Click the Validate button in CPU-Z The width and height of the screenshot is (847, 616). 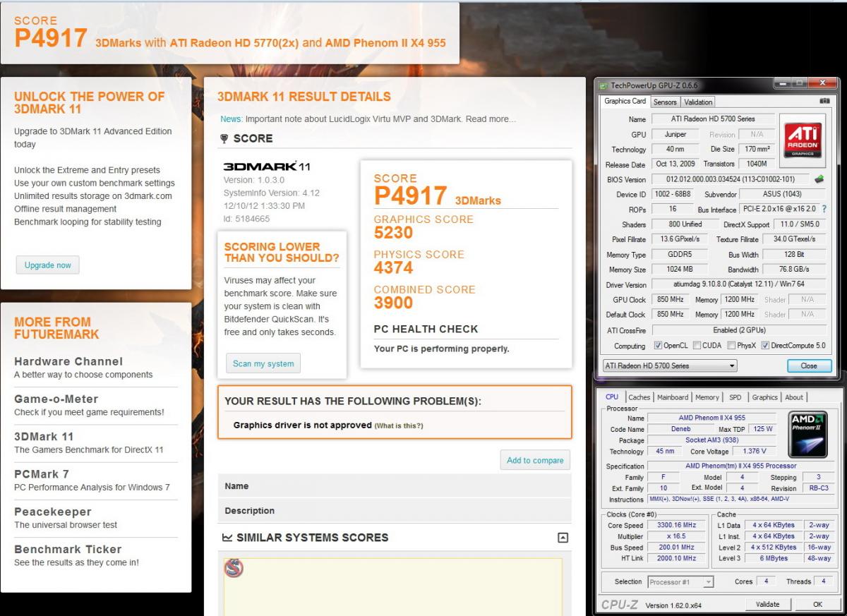coord(767,604)
